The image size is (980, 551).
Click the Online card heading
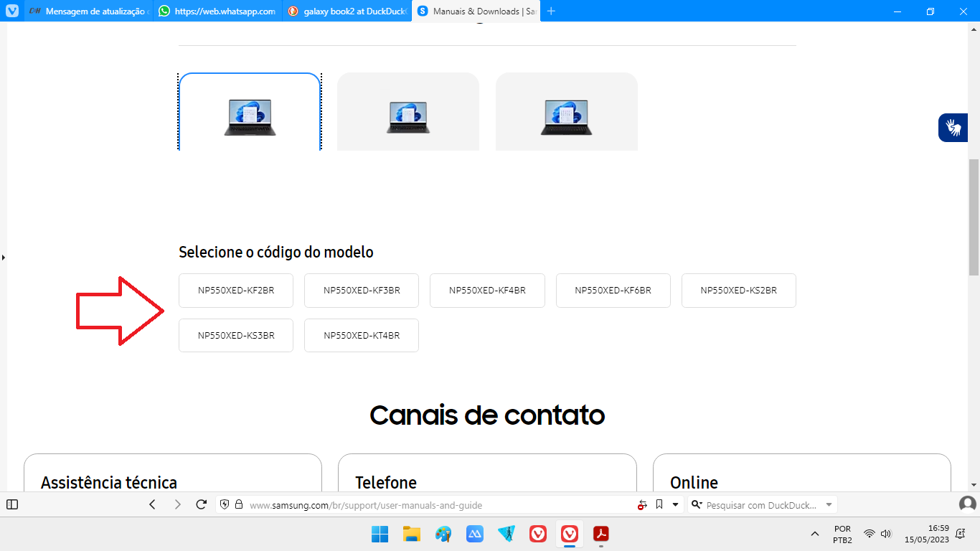[694, 482]
